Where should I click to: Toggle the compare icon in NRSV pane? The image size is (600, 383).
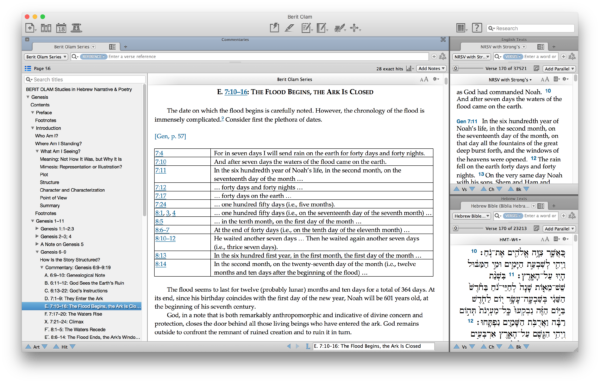[x=536, y=68]
